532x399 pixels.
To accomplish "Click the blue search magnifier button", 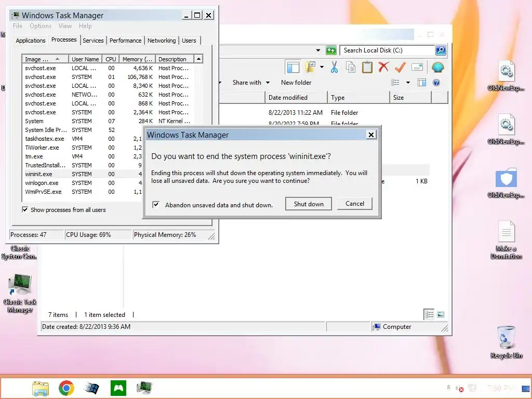I will tap(441, 50).
